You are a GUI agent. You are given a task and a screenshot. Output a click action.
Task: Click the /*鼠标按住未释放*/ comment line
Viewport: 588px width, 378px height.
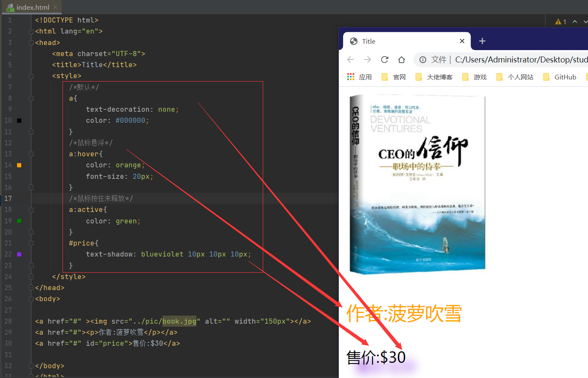coord(101,198)
